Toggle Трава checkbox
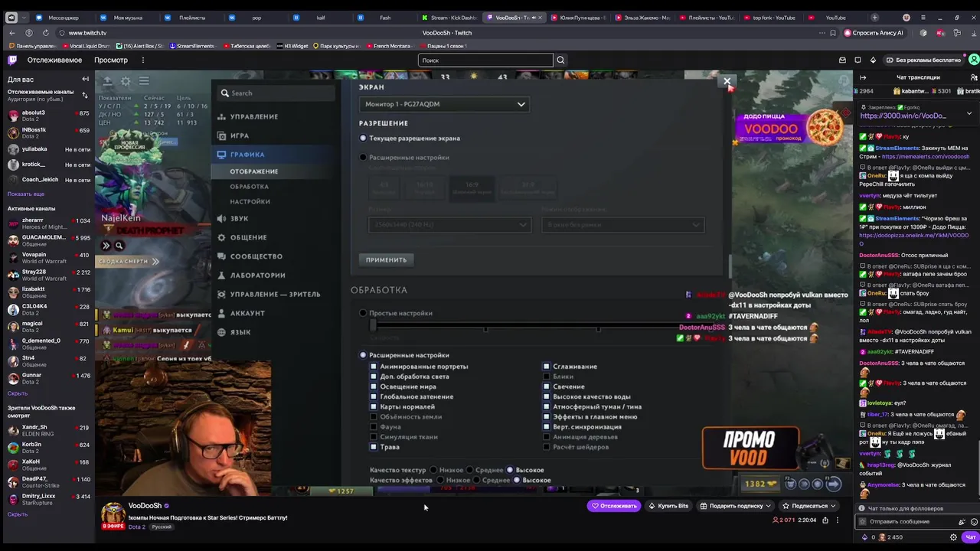The width and height of the screenshot is (980, 551). tap(374, 447)
